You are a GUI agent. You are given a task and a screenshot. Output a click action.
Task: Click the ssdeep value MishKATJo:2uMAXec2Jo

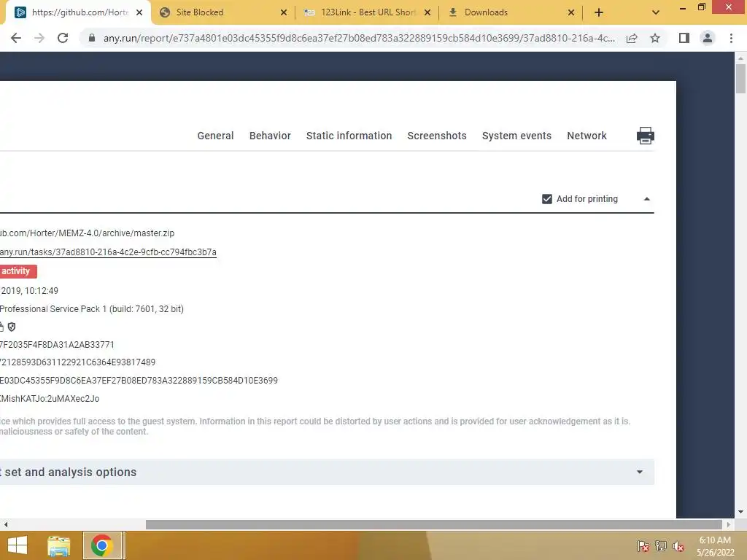tap(50, 399)
